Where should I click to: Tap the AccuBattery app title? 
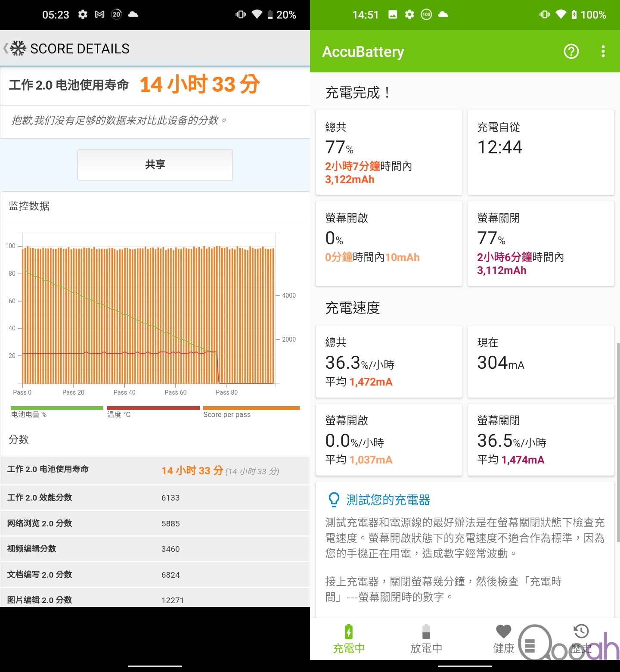(x=363, y=52)
